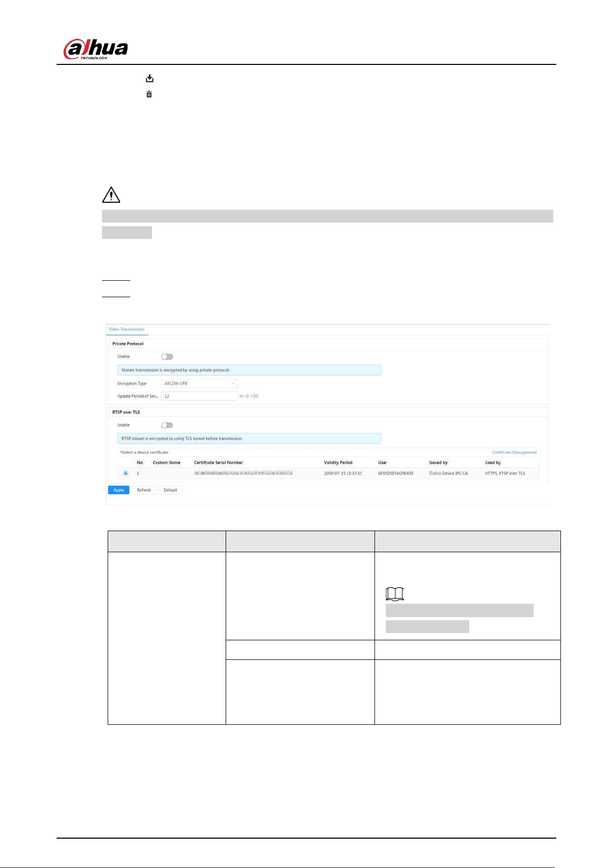614x868 pixels.
Task: Click the Private Protocol section heading
Action: coord(128,344)
